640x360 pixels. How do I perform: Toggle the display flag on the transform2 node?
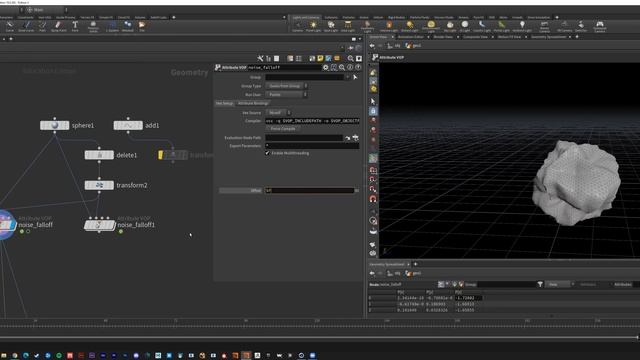[x=110, y=185]
